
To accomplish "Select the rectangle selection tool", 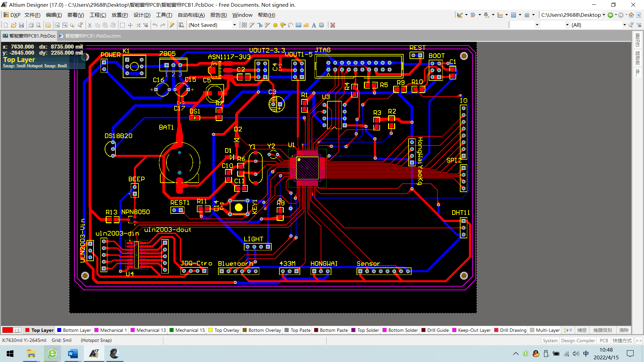I will pos(122,25).
